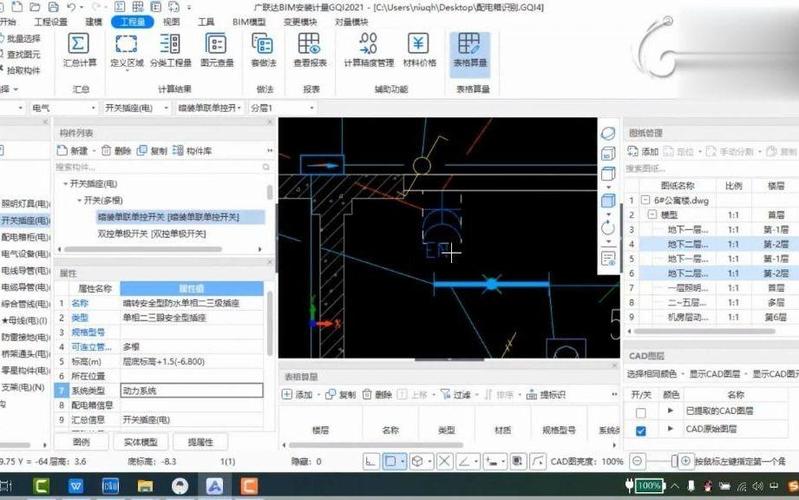Click 复制 in component list toolbar
This screenshot has height=500, width=799.
pos(152,151)
